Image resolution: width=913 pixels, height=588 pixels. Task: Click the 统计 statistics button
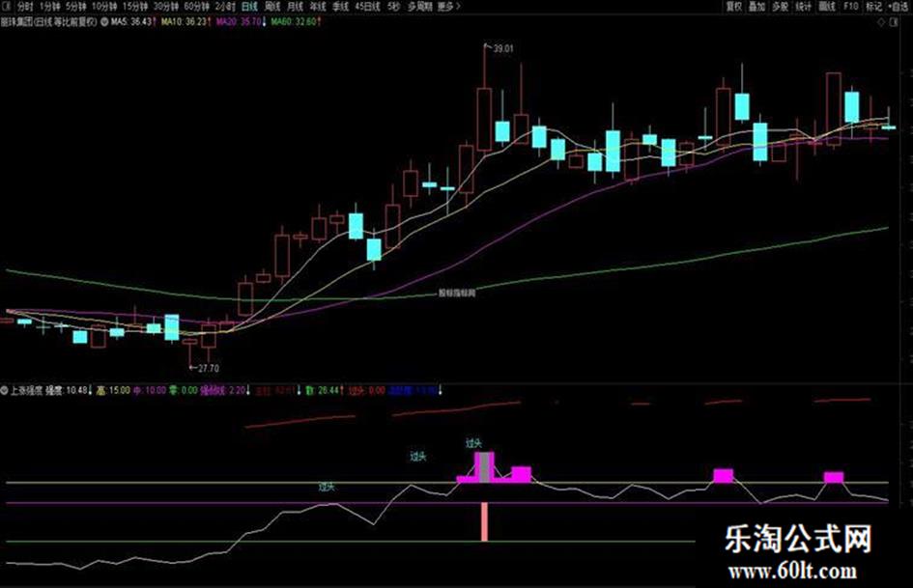[x=804, y=7]
